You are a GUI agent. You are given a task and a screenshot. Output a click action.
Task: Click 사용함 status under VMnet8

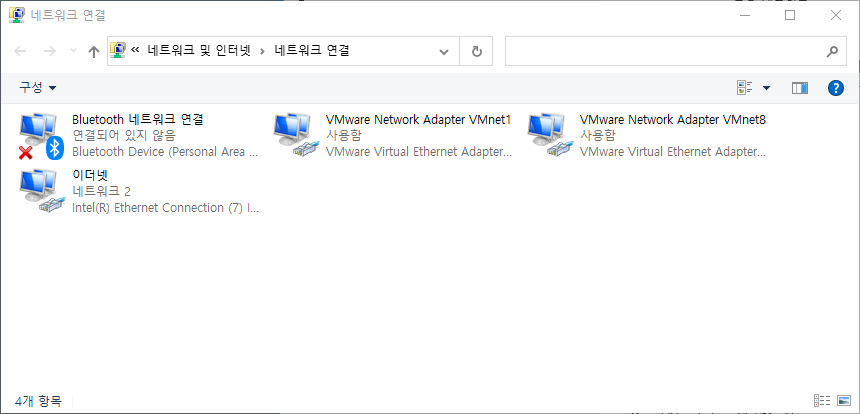[597, 135]
